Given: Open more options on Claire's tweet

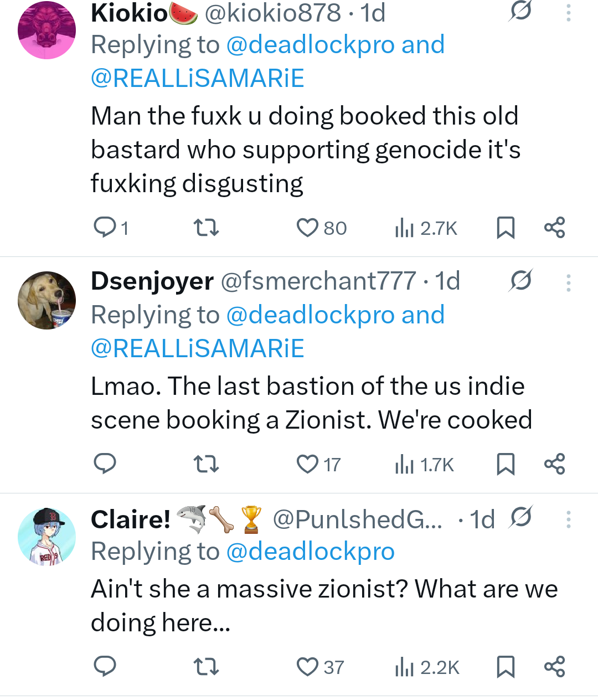Looking at the screenshot, I should pyautogui.click(x=568, y=519).
